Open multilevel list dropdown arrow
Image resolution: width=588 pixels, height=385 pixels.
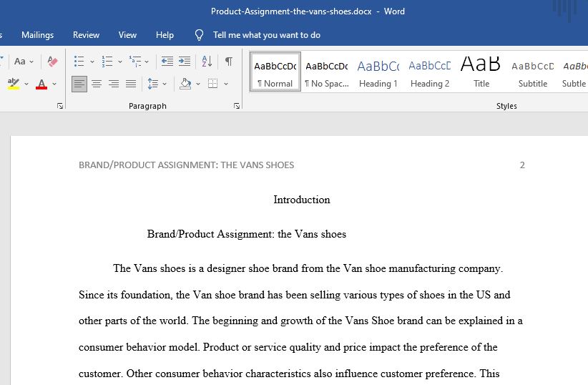click(147, 62)
